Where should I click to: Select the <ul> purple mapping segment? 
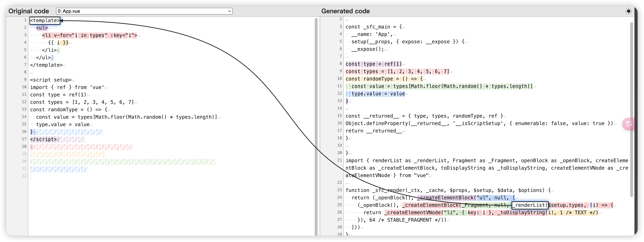point(42,28)
